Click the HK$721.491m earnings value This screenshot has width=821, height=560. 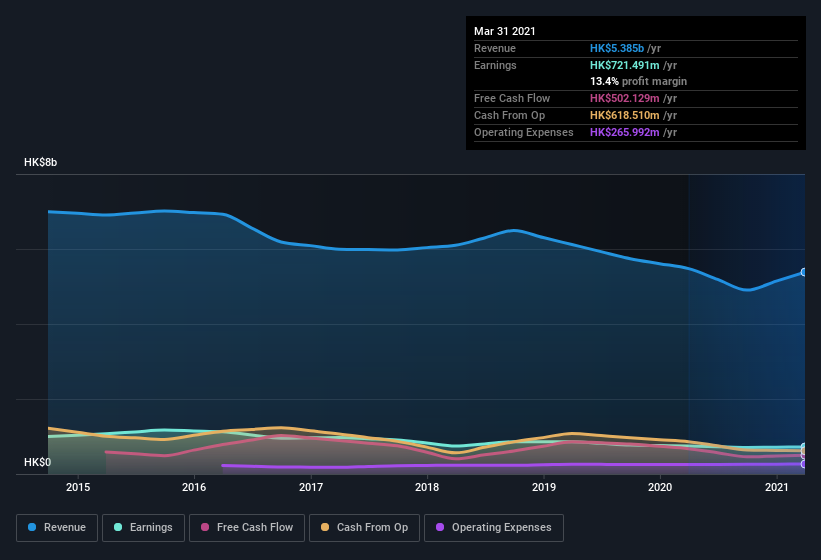tap(625, 65)
